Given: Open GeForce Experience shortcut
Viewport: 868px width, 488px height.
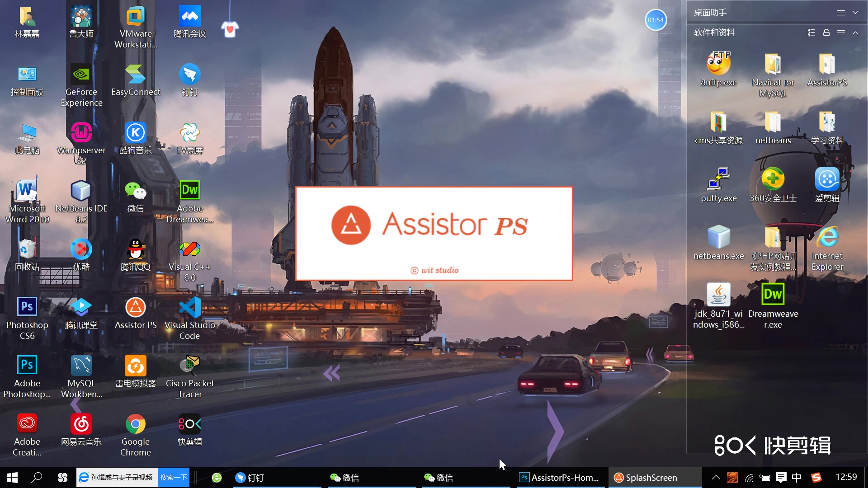Looking at the screenshot, I should [81, 85].
